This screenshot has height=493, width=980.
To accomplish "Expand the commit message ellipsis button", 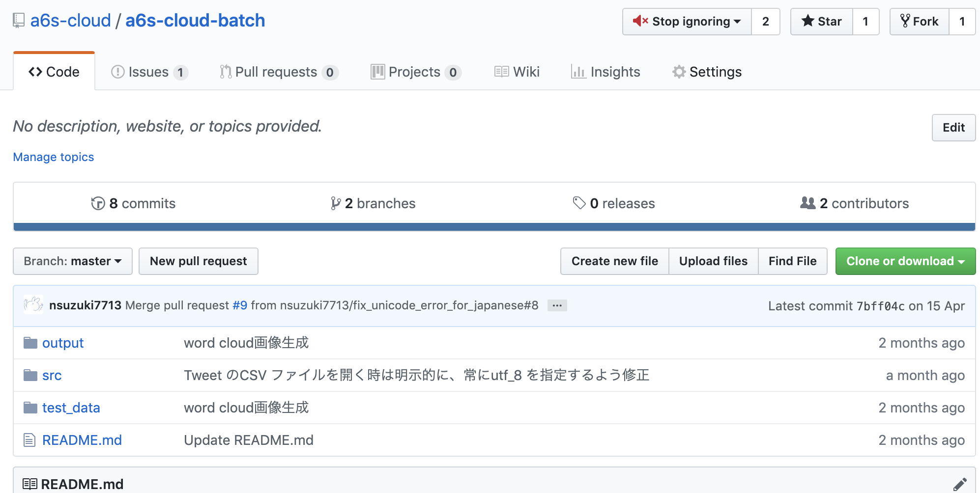I will coord(557,305).
